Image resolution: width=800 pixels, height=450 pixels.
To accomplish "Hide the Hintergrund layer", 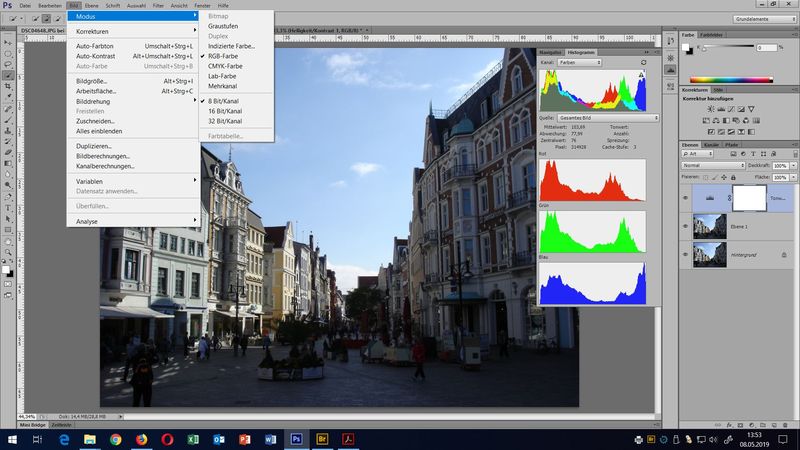I will [685, 255].
